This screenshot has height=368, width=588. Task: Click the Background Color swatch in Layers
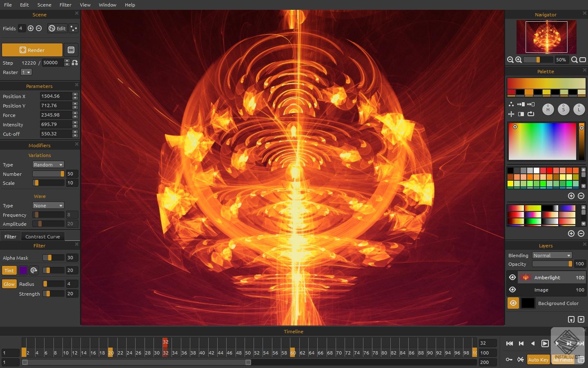(x=528, y=303)
